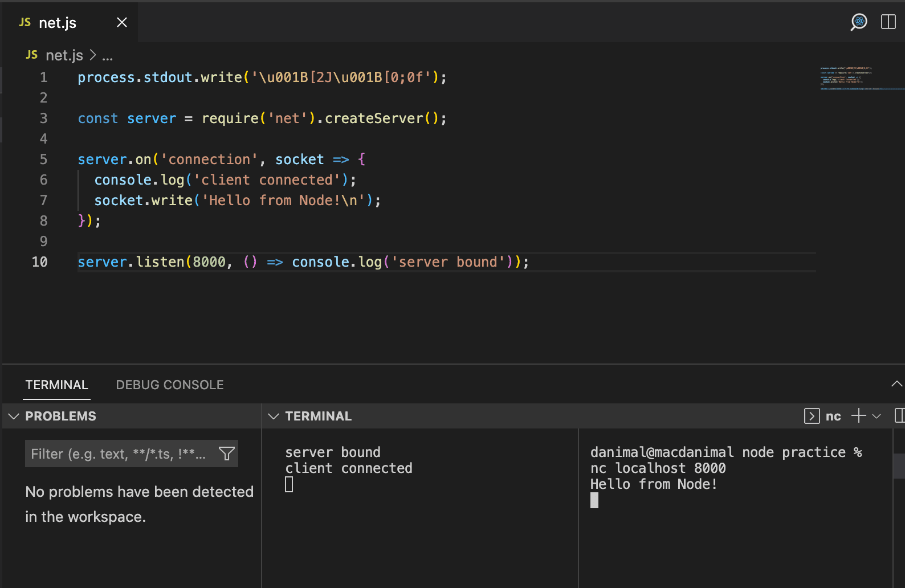
Task: Click the terminal scrollbar on right edge
Action: tap(899, 466)
